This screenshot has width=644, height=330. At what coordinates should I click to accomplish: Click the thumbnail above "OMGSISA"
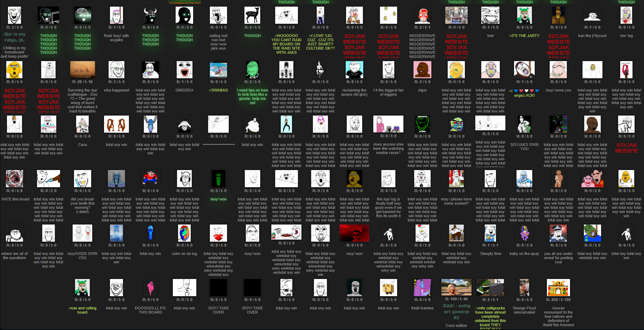coord(184,70)
